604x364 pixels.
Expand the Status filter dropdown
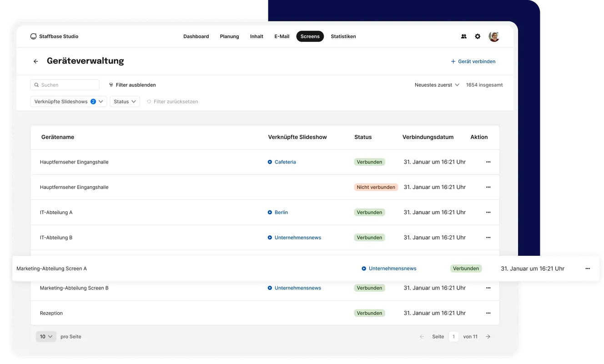point(125,101)
